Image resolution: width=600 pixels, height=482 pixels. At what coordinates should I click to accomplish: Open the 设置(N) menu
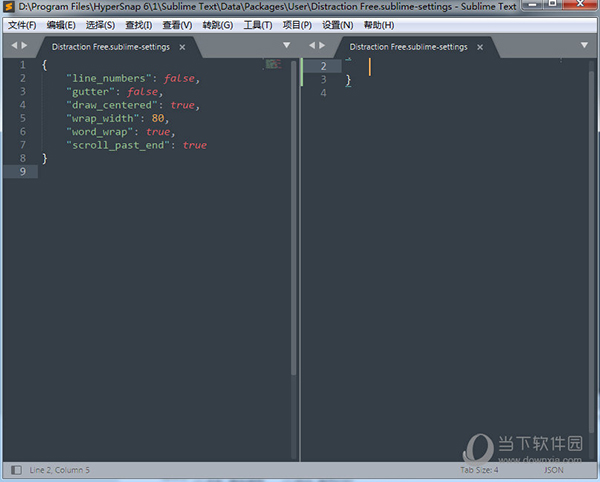[337, 25]
